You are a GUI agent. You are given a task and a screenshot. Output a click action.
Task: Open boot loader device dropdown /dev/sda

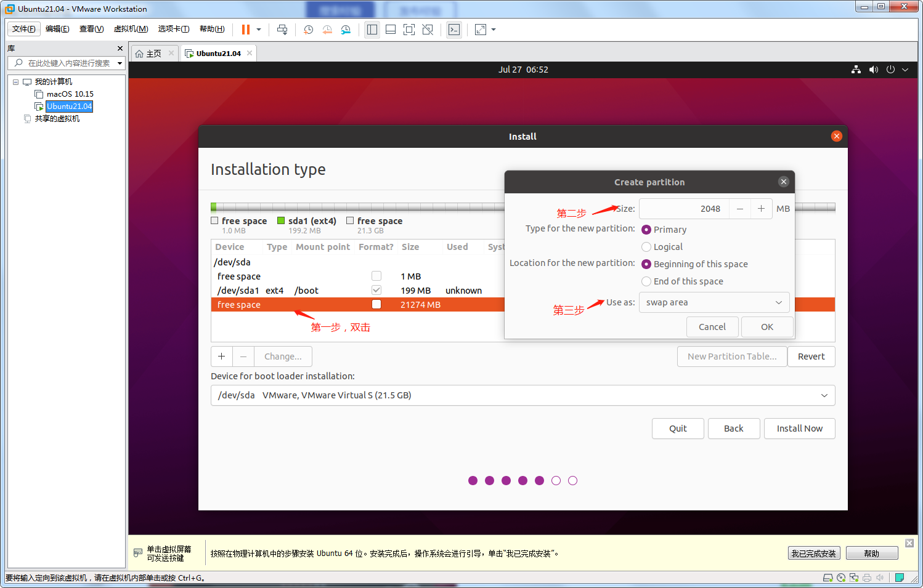(x=522, y=395)
